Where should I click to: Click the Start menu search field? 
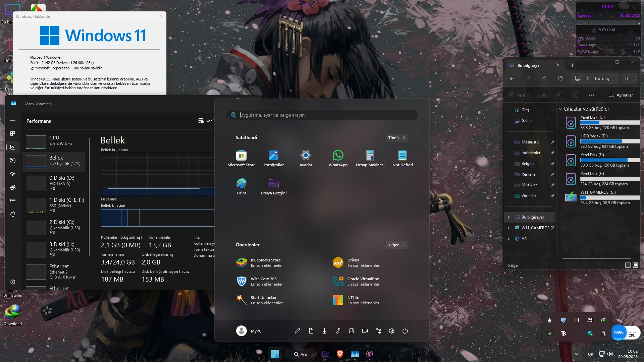(322, 115)
